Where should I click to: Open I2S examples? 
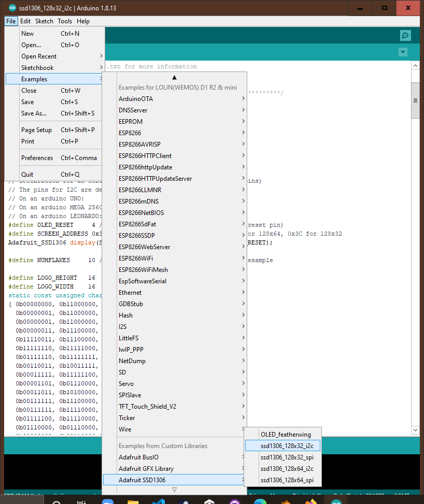pyautogui.click(x=175, y=327)
